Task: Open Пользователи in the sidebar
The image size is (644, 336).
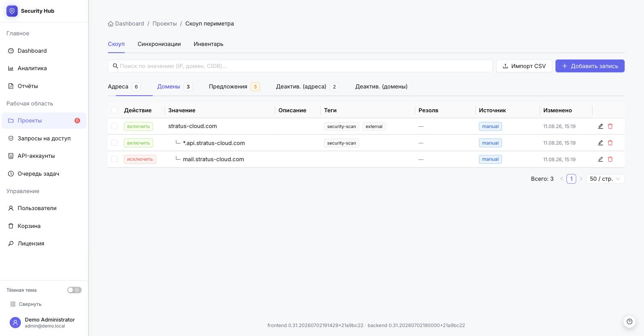Action: 44,208
